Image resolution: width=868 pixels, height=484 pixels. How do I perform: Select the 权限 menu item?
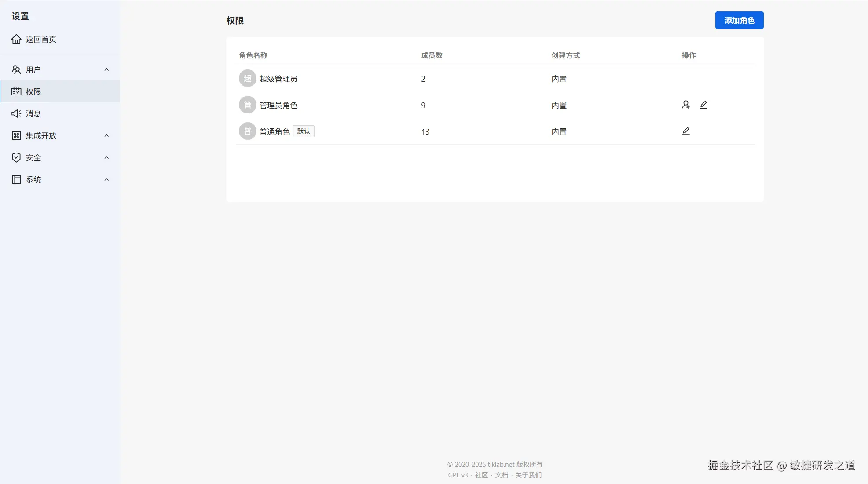[x=33, y=91]
